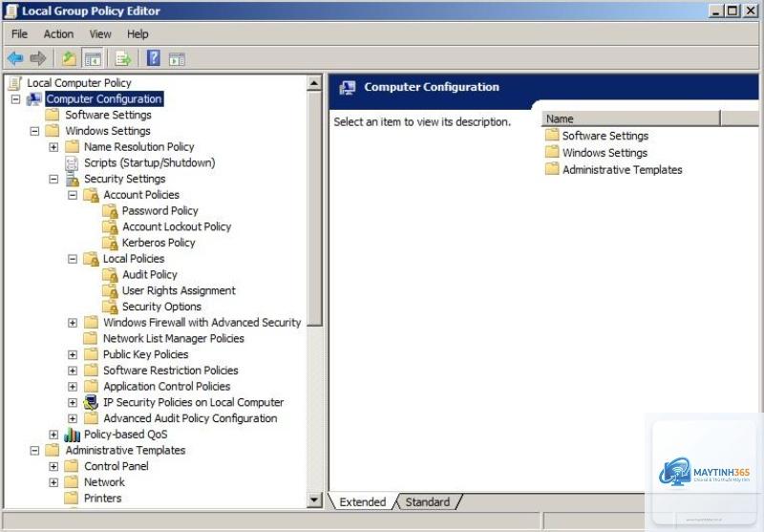Open the Action menu
Screen dimensions: 764x532
click(58, 34)
